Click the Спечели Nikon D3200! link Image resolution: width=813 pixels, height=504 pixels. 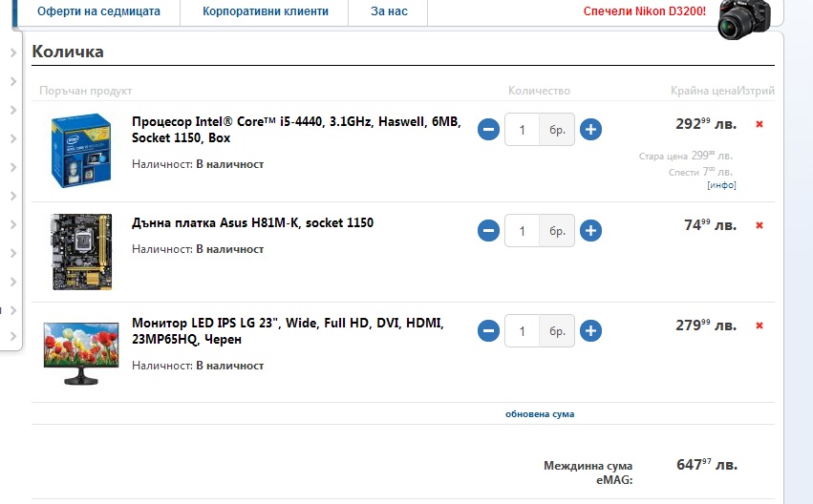(x=645, y=11)
